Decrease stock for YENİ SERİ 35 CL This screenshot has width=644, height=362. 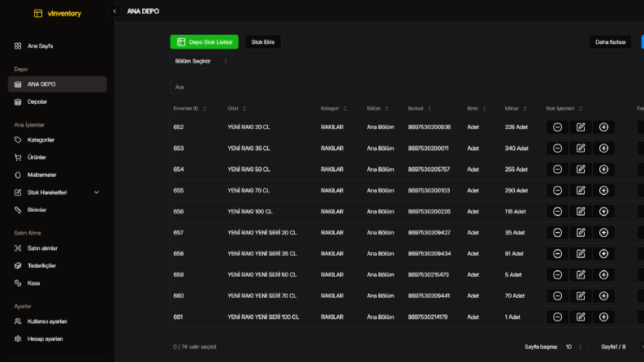pyautogui.click(x=557, y=254)
